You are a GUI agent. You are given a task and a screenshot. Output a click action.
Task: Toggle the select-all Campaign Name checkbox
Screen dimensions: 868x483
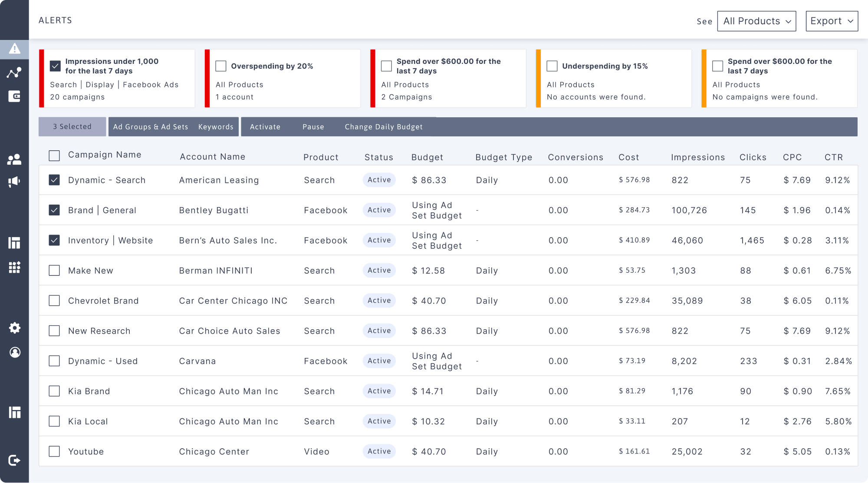[x=54, y=155]
